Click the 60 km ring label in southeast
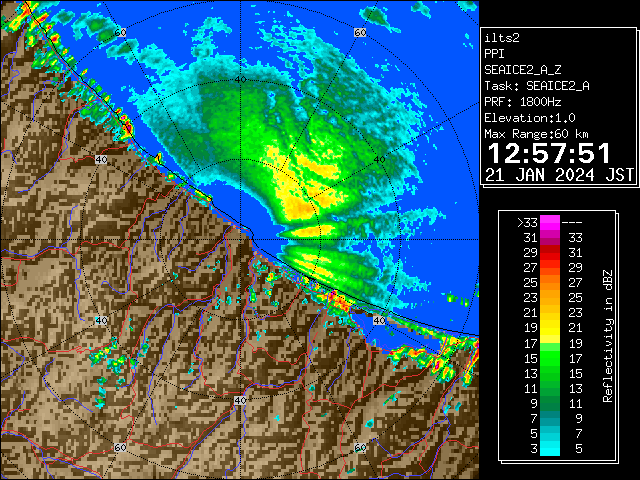Image resolution: width=640 pixels, height=480 pixels. pos(360,448)
